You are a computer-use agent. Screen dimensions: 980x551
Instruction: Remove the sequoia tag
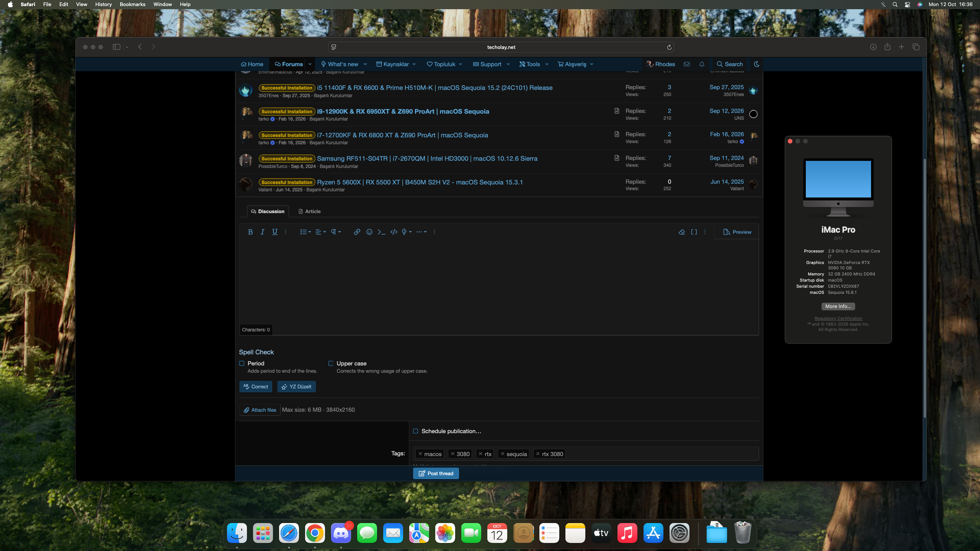[503, 454]
